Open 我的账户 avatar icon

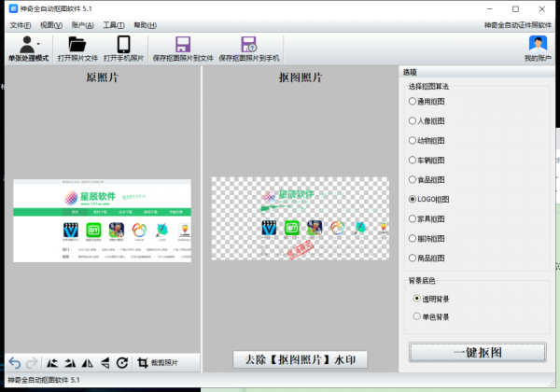pos(538,44)
